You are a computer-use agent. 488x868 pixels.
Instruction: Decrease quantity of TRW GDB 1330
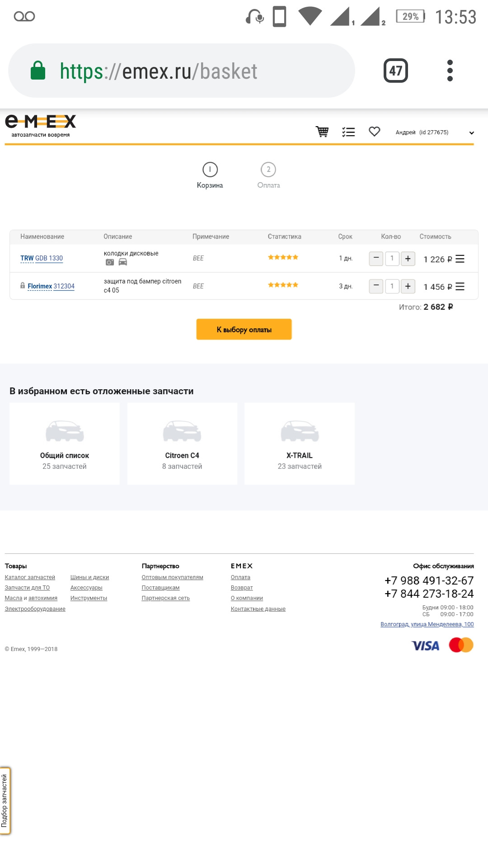(376, 259)
